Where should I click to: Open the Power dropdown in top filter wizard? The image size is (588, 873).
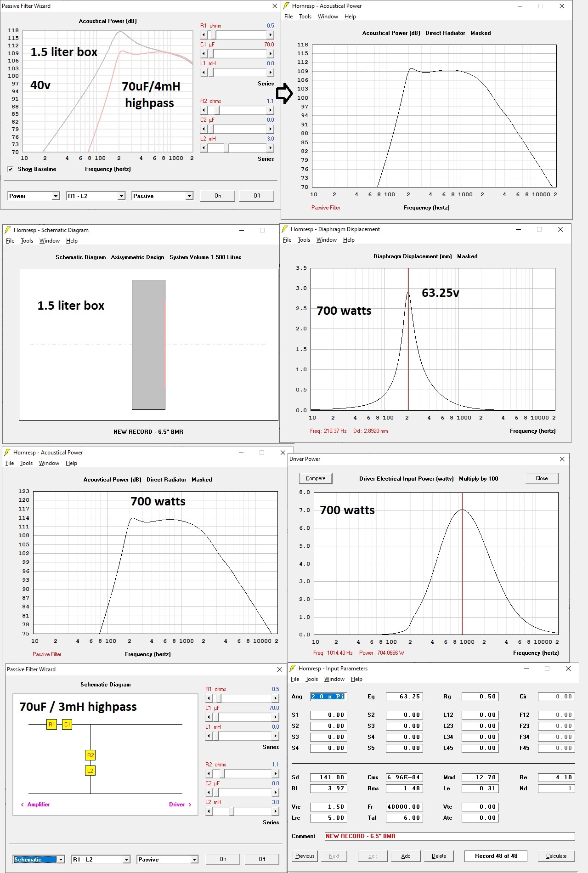pos(34,196)
